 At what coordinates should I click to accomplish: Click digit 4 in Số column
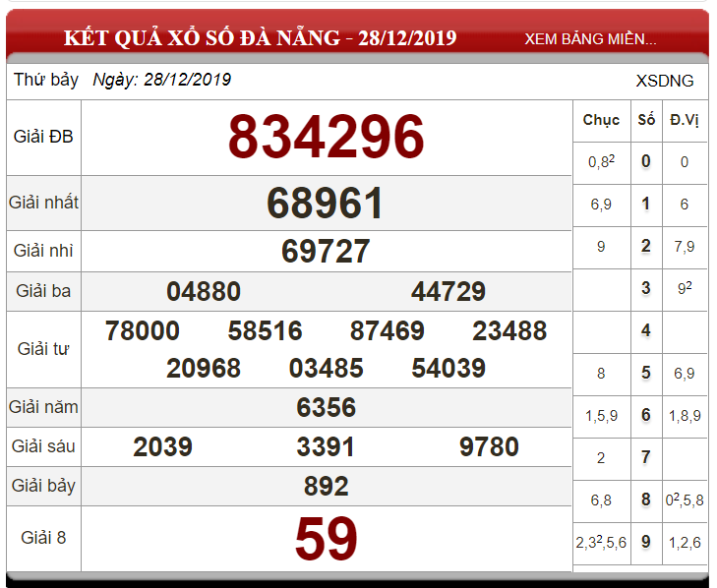(645, 330)
